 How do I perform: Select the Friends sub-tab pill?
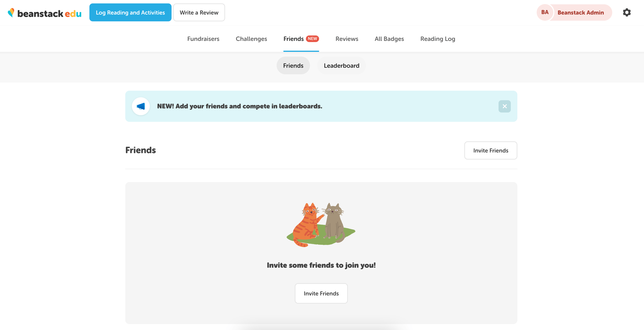tap(293, 65)
